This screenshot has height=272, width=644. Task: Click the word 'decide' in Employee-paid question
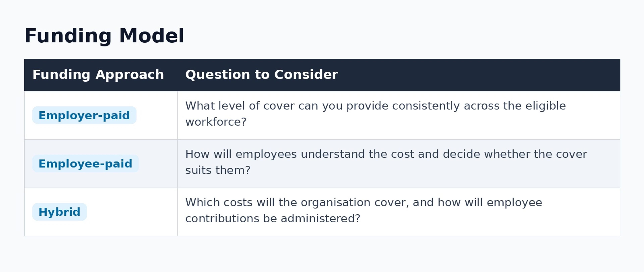point(461,154)
